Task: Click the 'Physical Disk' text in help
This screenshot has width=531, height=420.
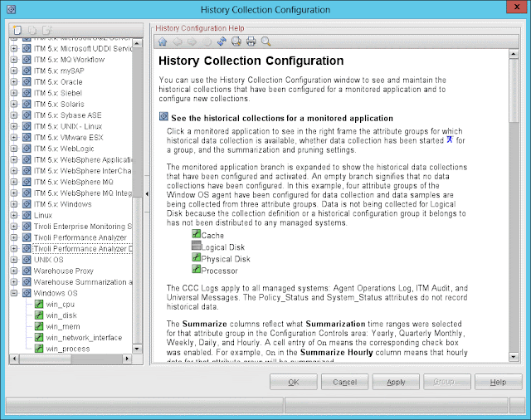Action: coord(226,259)
